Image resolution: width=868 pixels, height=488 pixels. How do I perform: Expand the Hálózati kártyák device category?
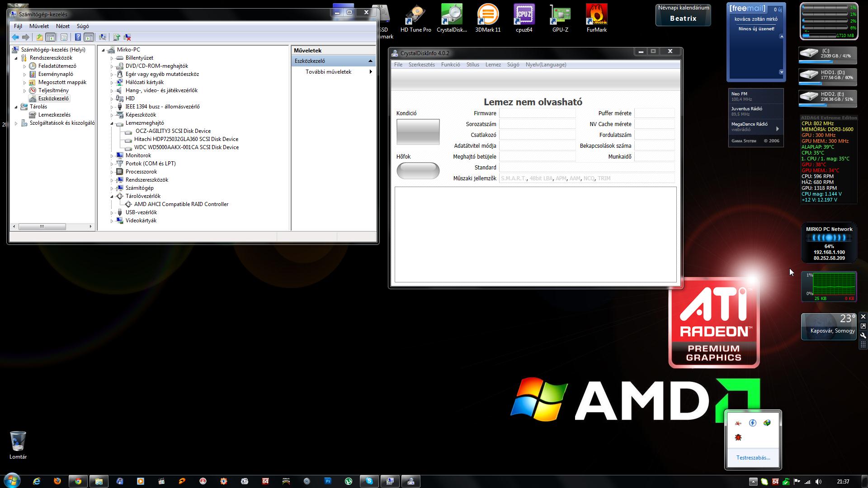[x=112, y=82]
